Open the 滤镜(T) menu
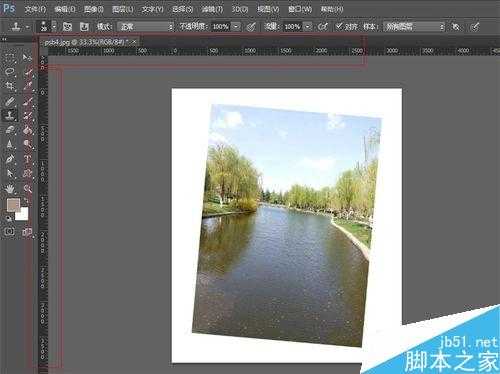Screen dimensions: 500x374 tap(212, 9)
